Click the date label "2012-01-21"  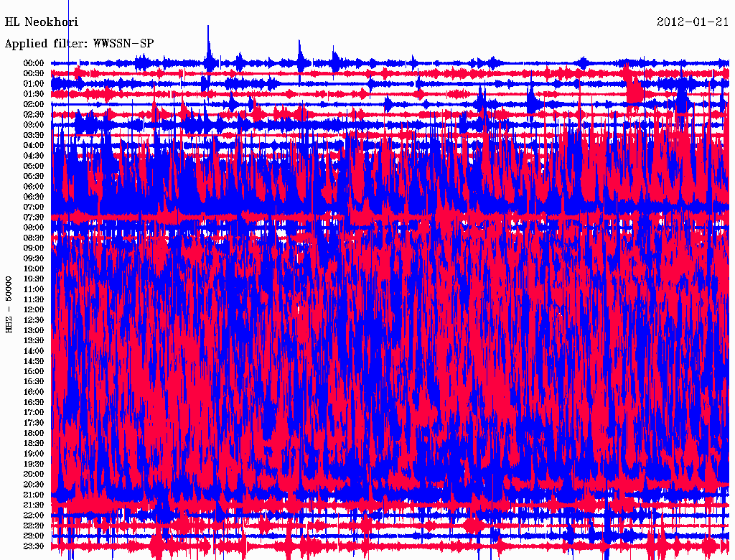[x=693, y=22]
